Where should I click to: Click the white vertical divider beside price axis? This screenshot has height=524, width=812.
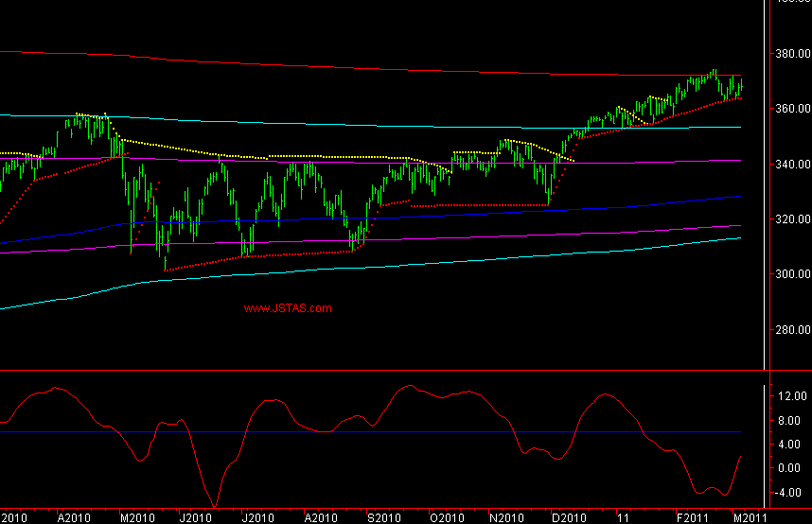click(x=765, y=189)
